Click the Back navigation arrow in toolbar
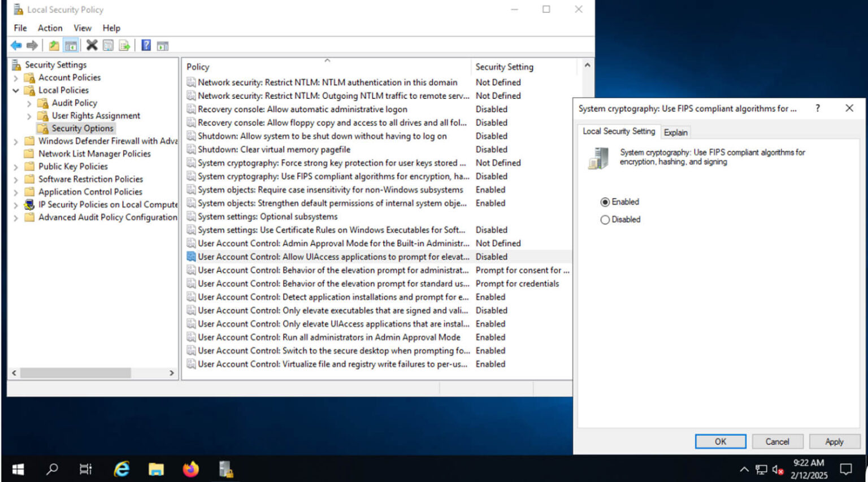The width and height of the screenshot is (868, 482). (16, 45)
